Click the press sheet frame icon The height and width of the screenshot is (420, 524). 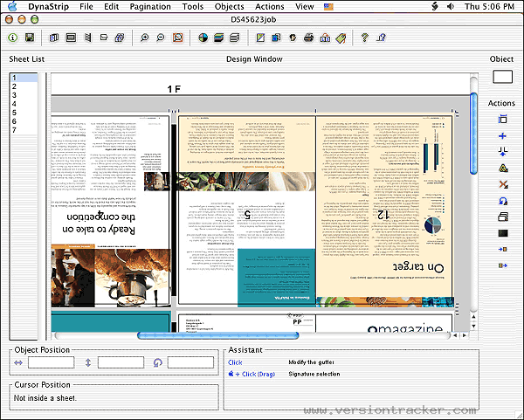click(x=71, y=38)
